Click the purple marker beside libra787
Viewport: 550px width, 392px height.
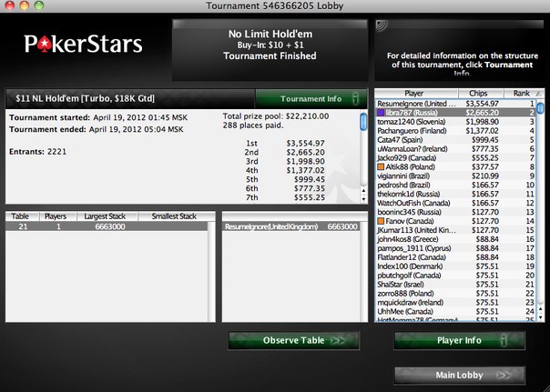pyautogui.click(x=381, y=113)
